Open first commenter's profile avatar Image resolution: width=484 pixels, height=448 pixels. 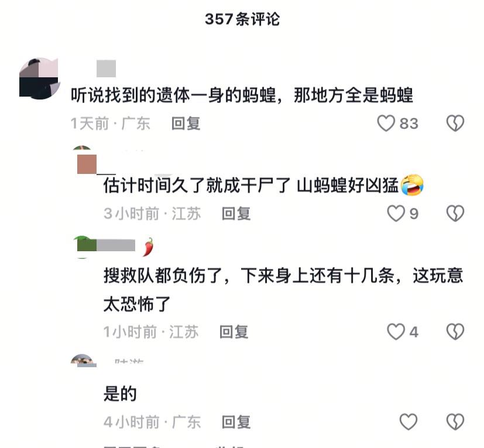(39, 78)
